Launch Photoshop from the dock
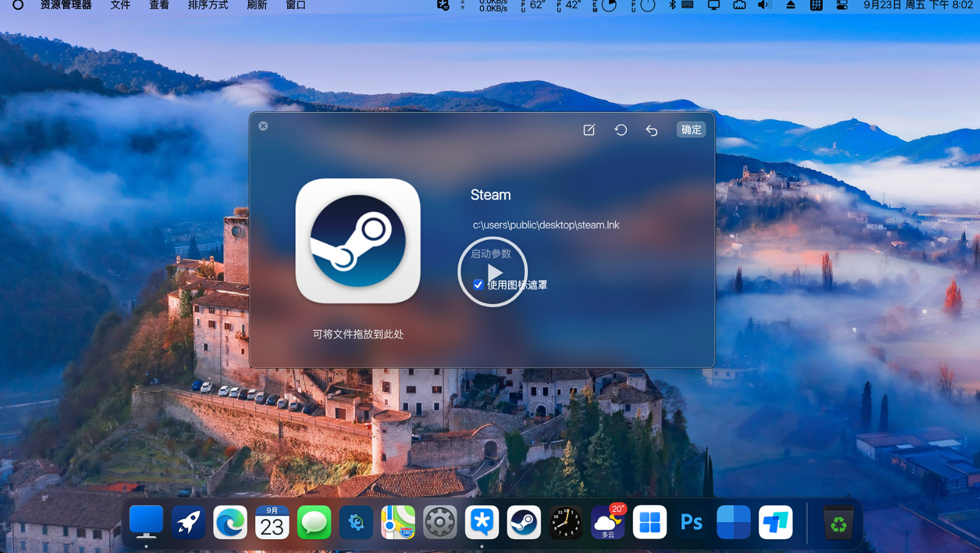Screen dimensions: 980x553 [692, 522]
